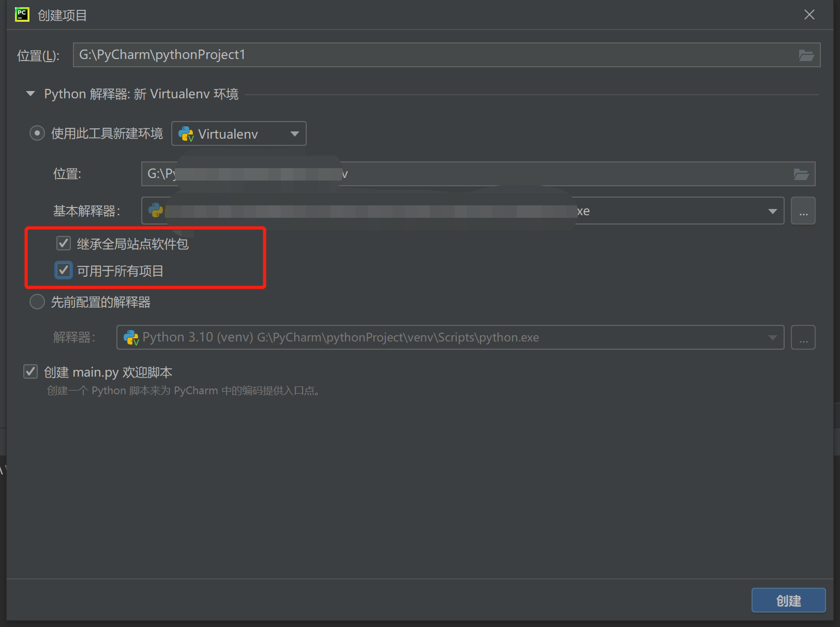Click the Create button
The width and height of the screenshot is (840, 627).
point(788,600)
